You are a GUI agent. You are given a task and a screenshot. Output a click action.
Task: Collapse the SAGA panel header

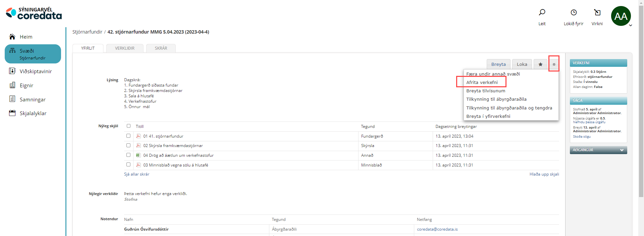pyautogui.click(x=598, y=101)
